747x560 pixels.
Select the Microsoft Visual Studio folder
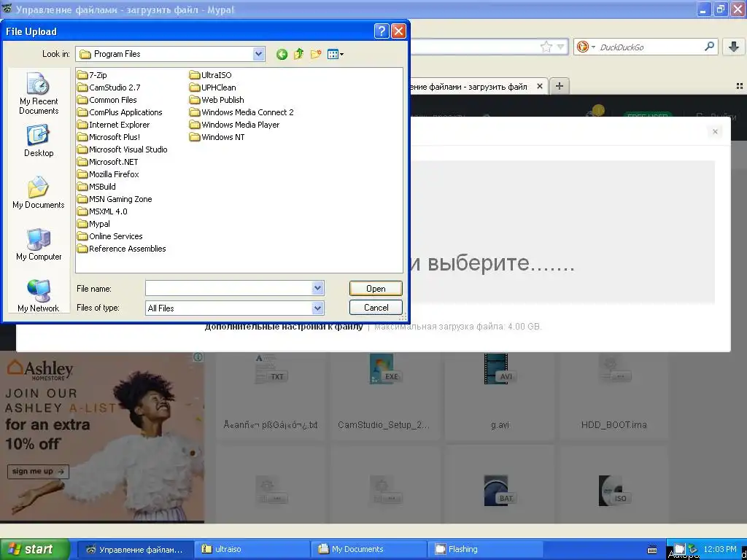pos(123,149)
